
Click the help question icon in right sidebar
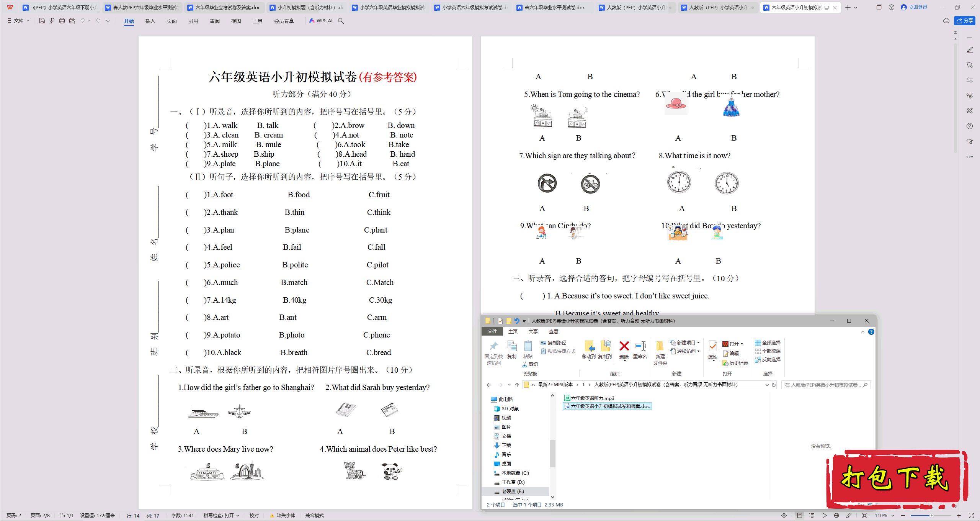pyautogui.click(x=970, y=126)
